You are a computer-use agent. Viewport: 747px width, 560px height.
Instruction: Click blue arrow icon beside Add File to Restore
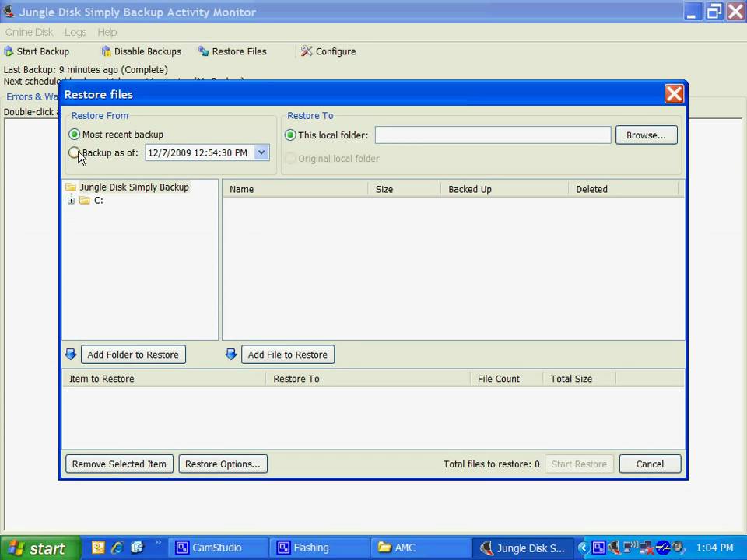[231, 355]
